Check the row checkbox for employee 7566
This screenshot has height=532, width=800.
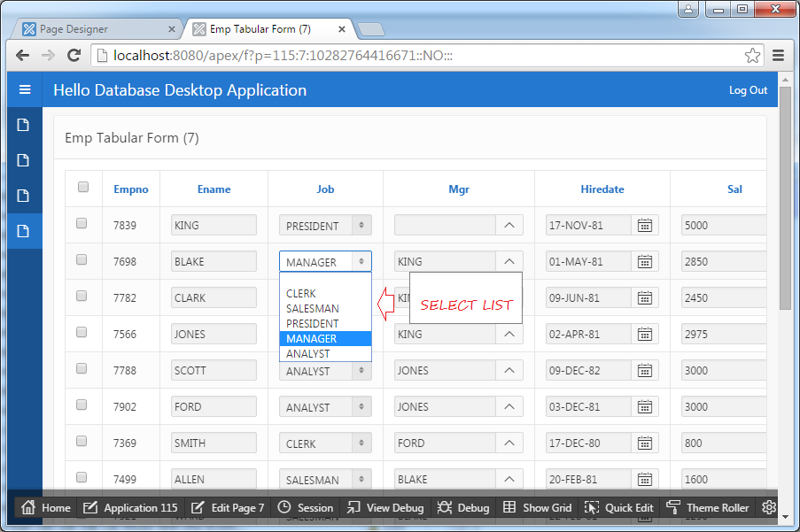pos(82,332)
